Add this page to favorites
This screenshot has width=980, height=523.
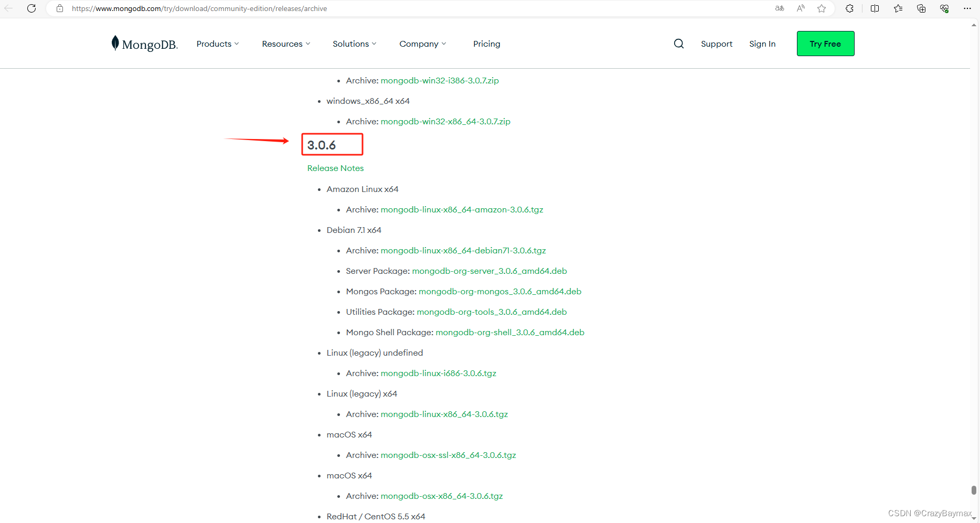click(x=822, y=8)
